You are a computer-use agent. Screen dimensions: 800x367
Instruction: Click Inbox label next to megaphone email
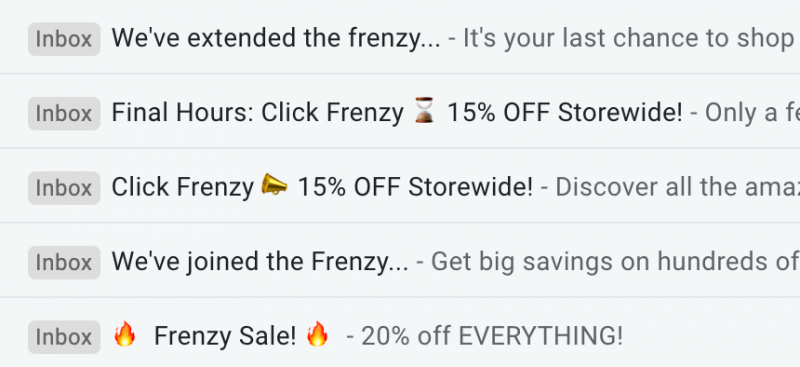click(64, 188)
